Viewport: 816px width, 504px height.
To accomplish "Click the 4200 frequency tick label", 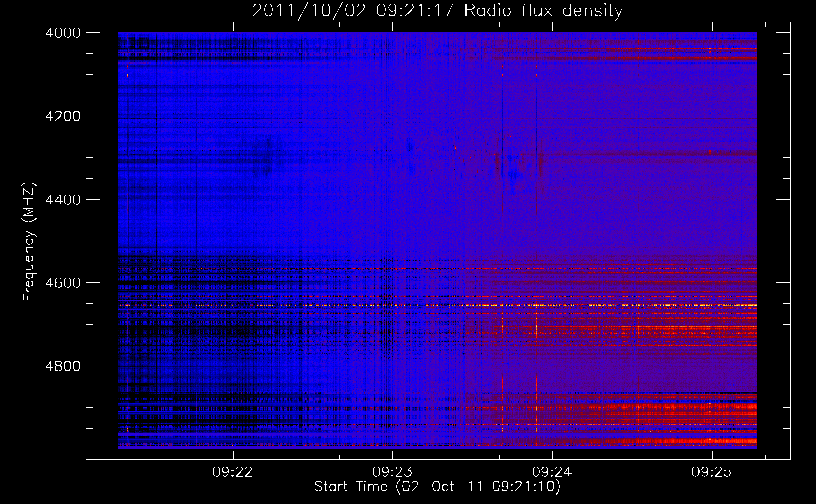I will tap(63, 116).
